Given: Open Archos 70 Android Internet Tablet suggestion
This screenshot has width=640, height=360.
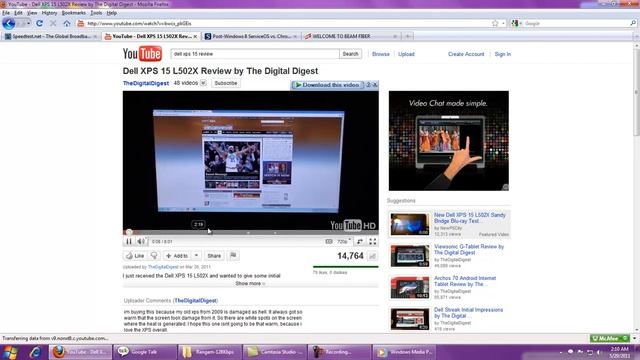Looking at the screenshot, I should click(x=465, y=281).
